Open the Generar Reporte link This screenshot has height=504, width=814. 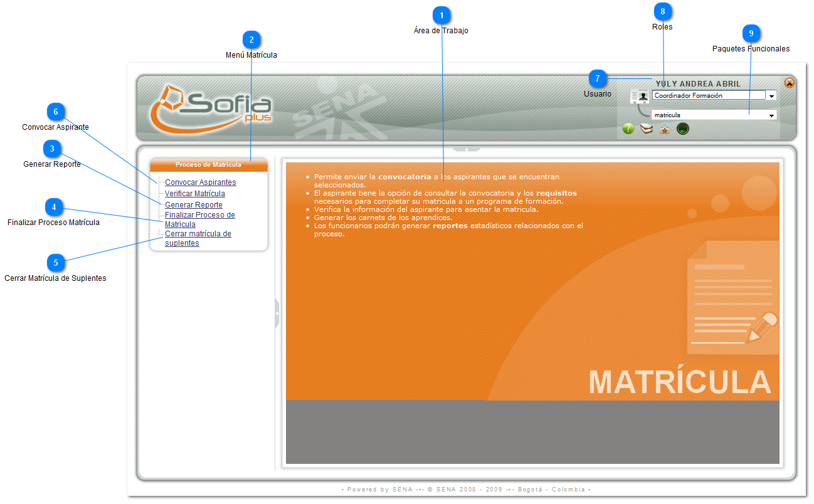tap(194, 205)
